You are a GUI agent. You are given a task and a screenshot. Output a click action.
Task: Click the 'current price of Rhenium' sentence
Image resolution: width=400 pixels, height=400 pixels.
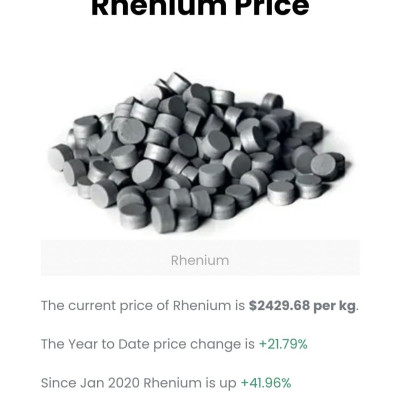click(x=200, y=306)
